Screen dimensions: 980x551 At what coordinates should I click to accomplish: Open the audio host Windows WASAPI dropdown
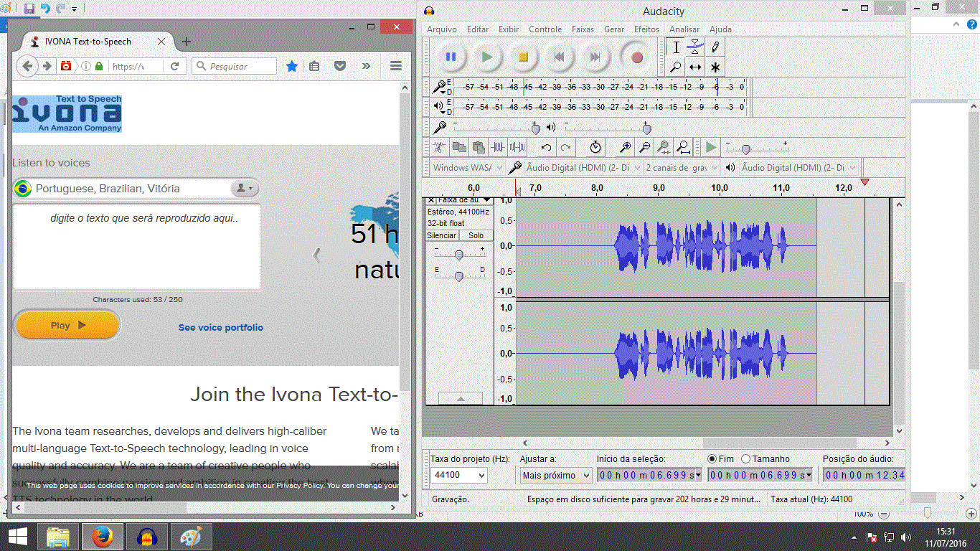(x=467, y=167)
